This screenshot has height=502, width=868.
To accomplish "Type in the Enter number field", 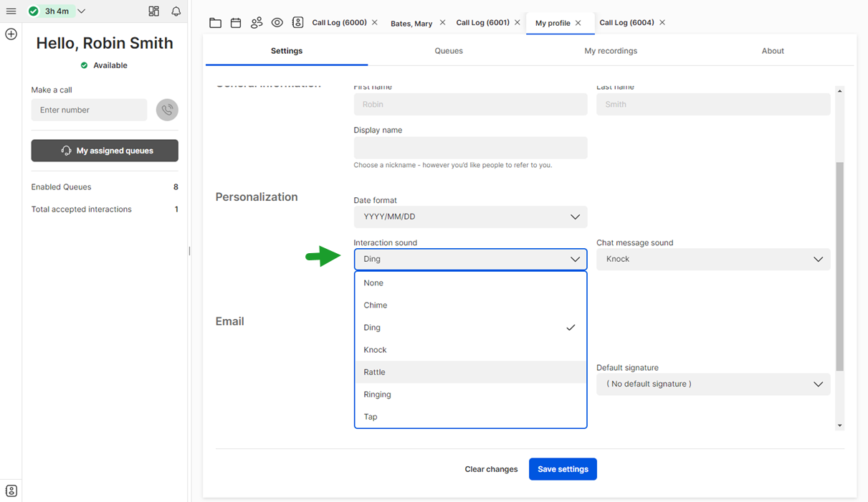I will pyautogui.click(x=89, y=110).
